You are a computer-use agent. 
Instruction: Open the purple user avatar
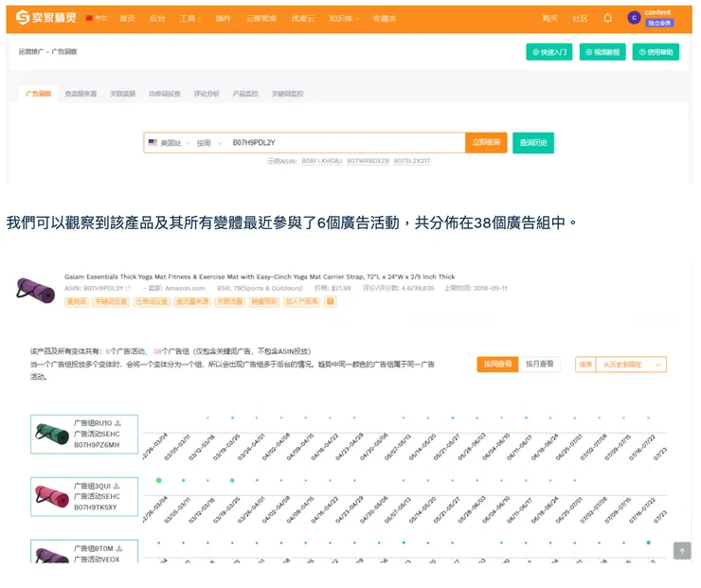click(x=634, y=18)
